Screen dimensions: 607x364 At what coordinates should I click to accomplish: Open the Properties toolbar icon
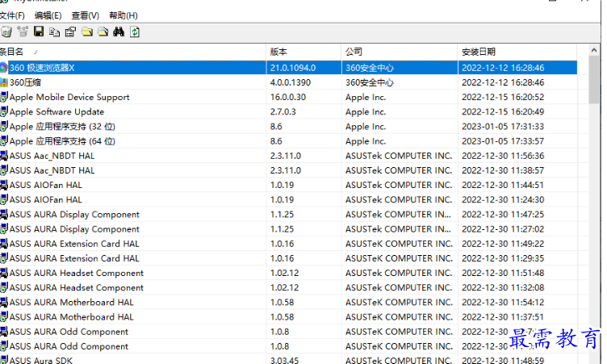click(x=70, y=31)
